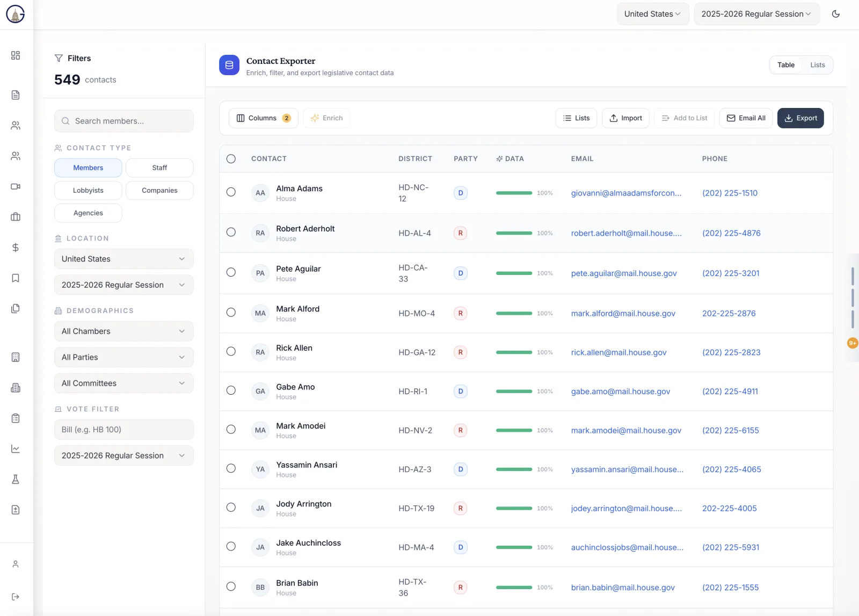Open the building news icon in sidebar
This screenshot has height=616, width=859.
[16, 388]
